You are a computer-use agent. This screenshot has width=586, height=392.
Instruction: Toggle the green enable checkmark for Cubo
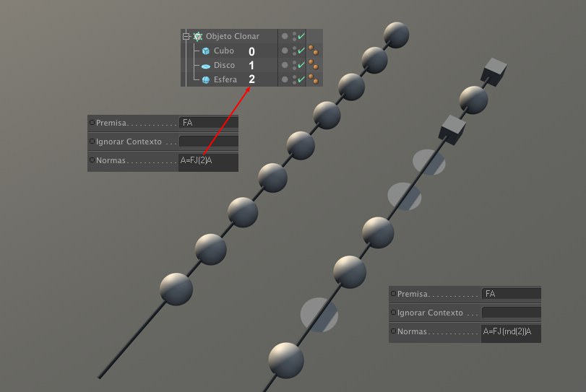pos(301,51)
